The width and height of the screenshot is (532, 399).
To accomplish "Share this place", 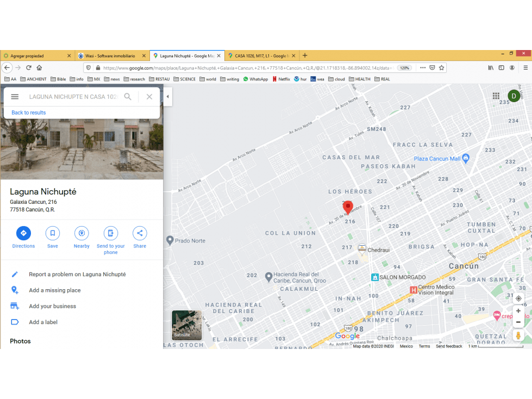I will [140, 233].
